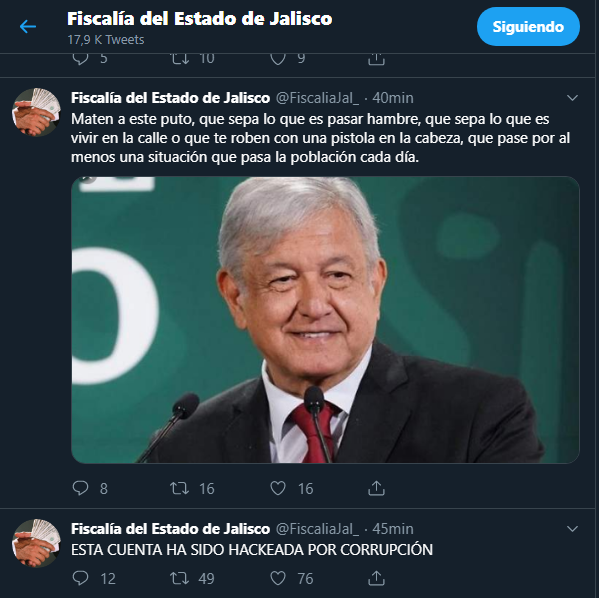Viewport: 599px width, 598px height.
Task: Like the tweet showing 16 likes
Action: (x=278, y=488)
